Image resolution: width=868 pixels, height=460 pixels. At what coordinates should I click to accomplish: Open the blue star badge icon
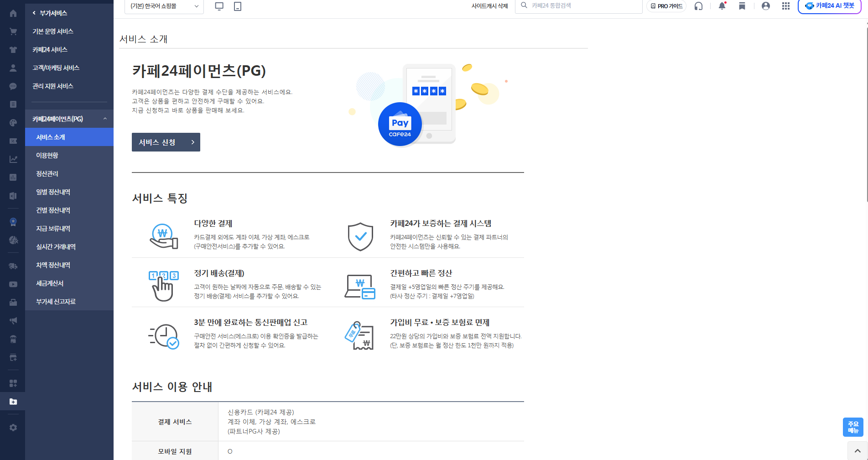[x=13, y=222]
